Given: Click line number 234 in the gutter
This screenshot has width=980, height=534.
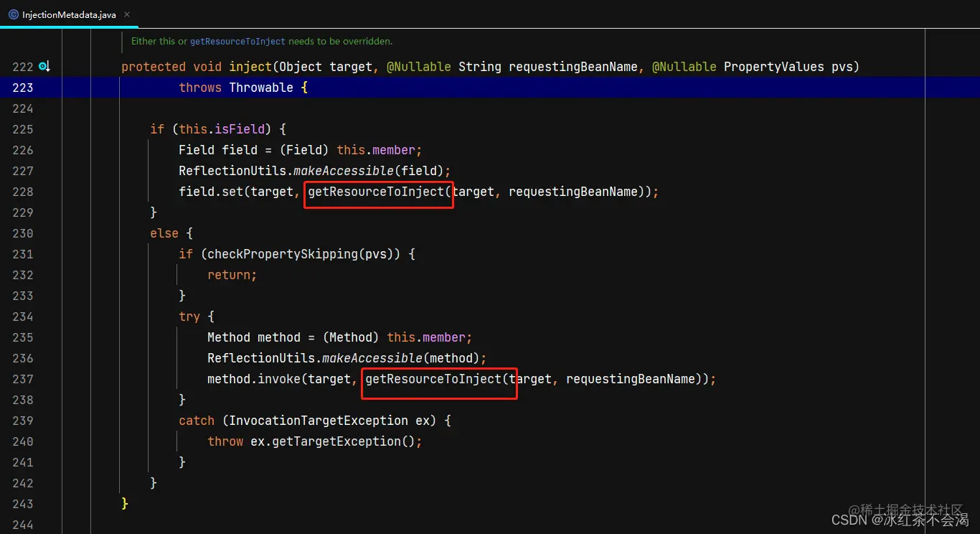Looking at the screenshot, I should tap(22, 317).
